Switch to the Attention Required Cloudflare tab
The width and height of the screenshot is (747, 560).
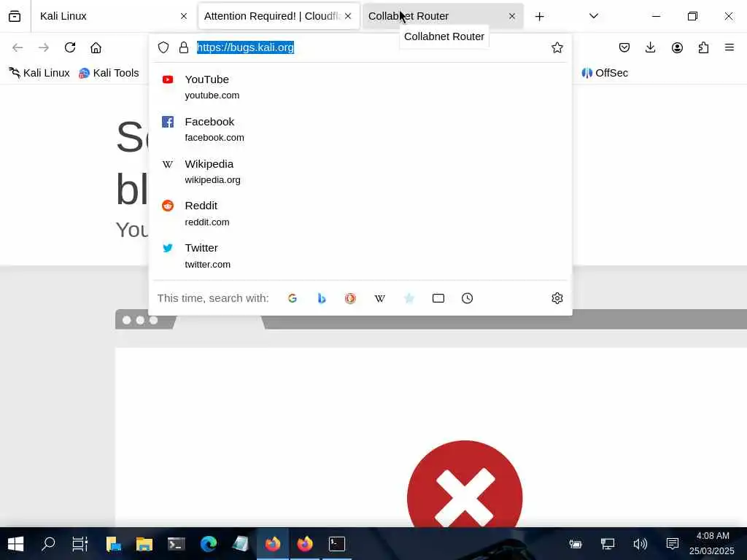tap(278, 16)
